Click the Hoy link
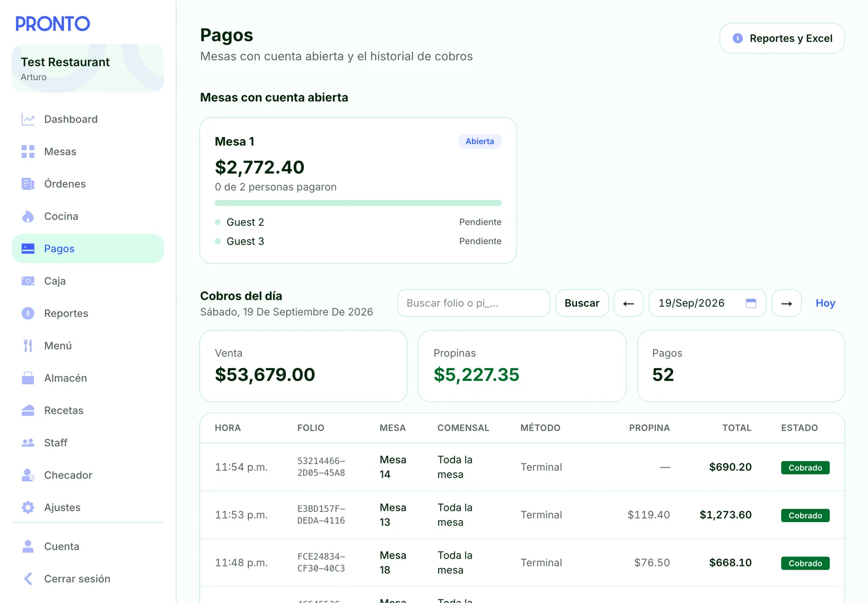This screenshot has width=868, height=603. pyautogui.click(x=825, y=303)
